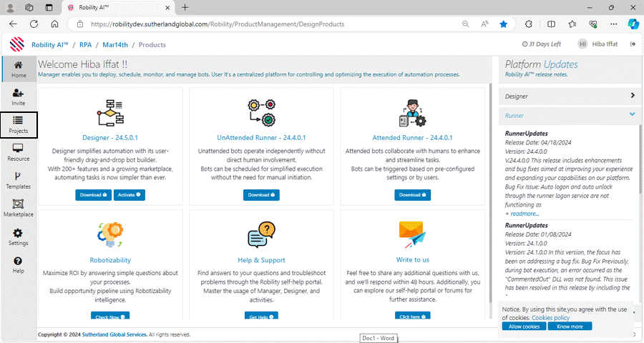Viewport: 644px width, 343px height.
Task: Open Projects in the sidebar
Action: (x=19, y=125)
